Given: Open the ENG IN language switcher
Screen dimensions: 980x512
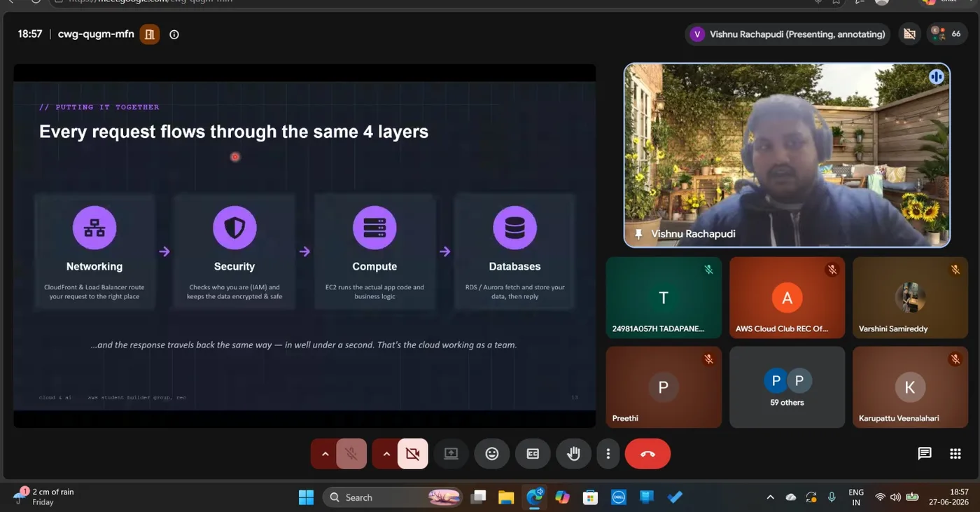Looking at the screenshot, I should pyautogui.click(x=855, y=497).
